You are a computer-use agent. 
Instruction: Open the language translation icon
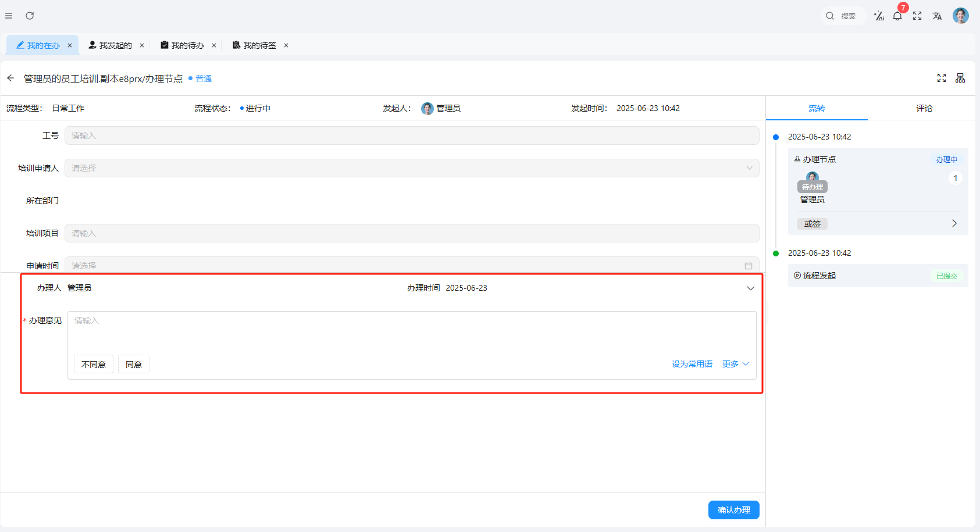click(937, 16)
